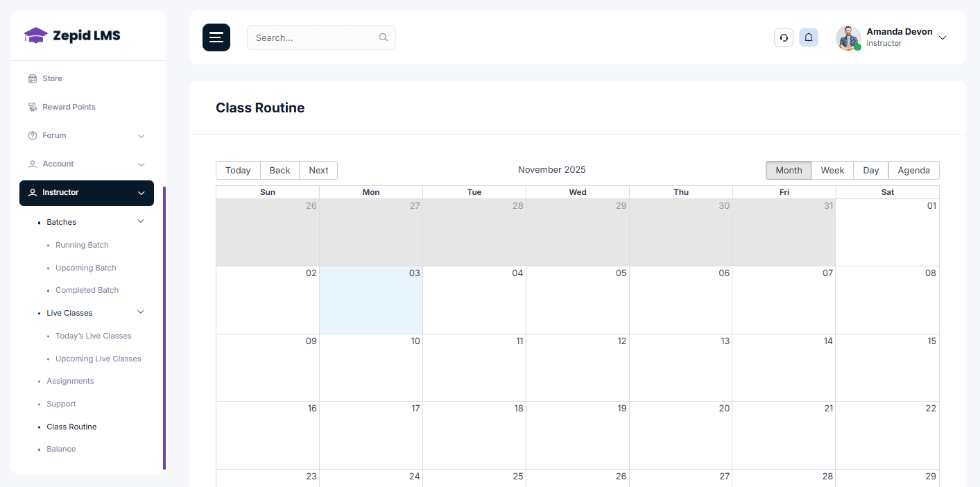Click the notification bell icon
The height and width of the screenshot is (487, 980).
pyautogui.click(x=809, y=37)
